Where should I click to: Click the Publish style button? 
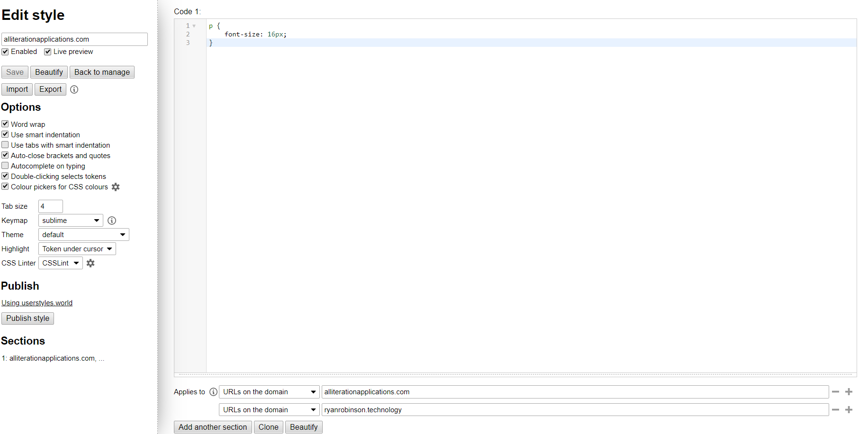[27, 318]
